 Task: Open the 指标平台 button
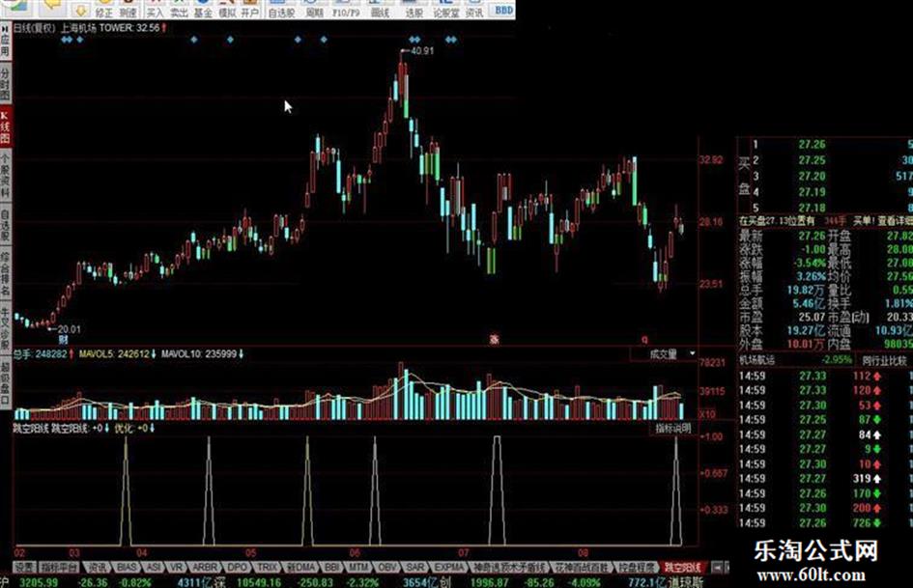point(59,567)
